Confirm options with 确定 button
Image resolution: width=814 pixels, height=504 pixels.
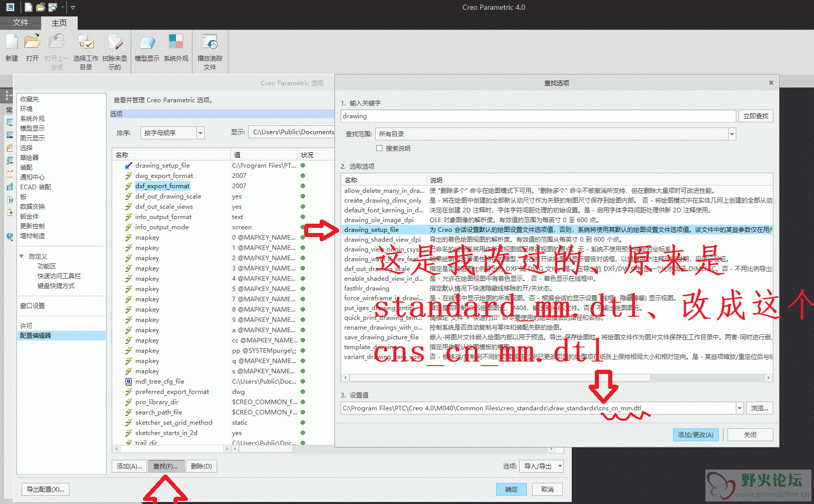click(x=511, y=490)
